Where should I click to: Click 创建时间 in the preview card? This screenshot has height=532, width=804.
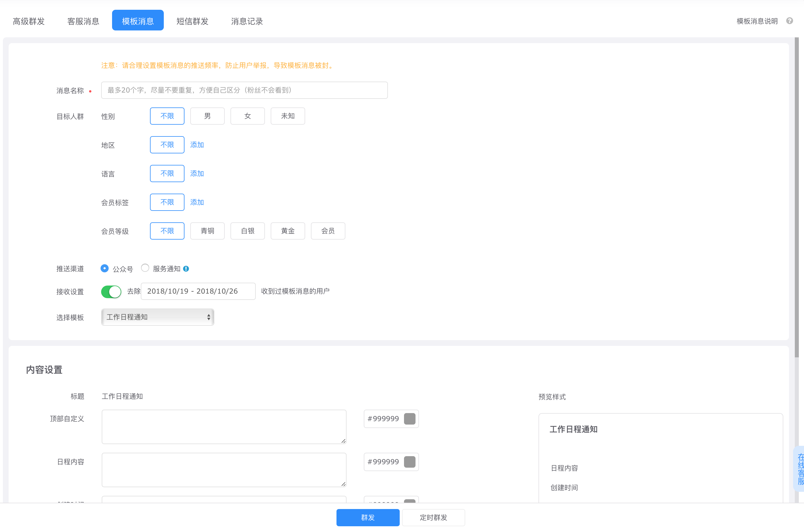pos(564,488)
